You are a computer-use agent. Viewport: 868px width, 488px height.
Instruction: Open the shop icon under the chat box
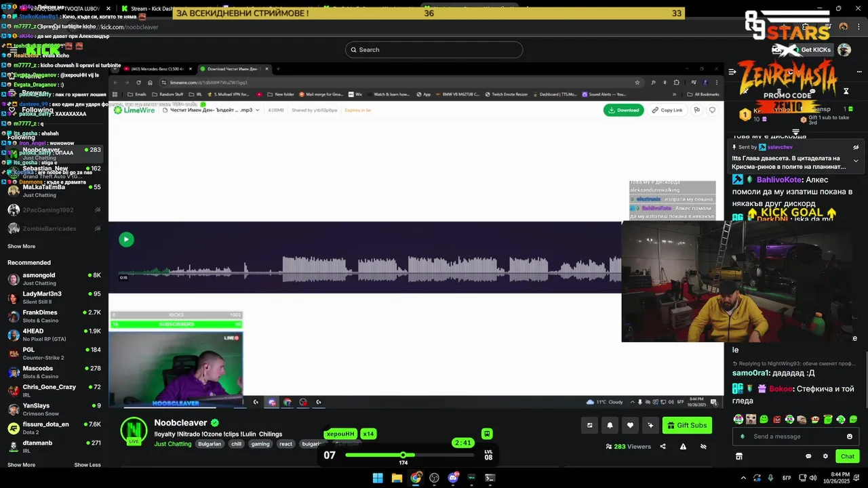coord(739,456)
